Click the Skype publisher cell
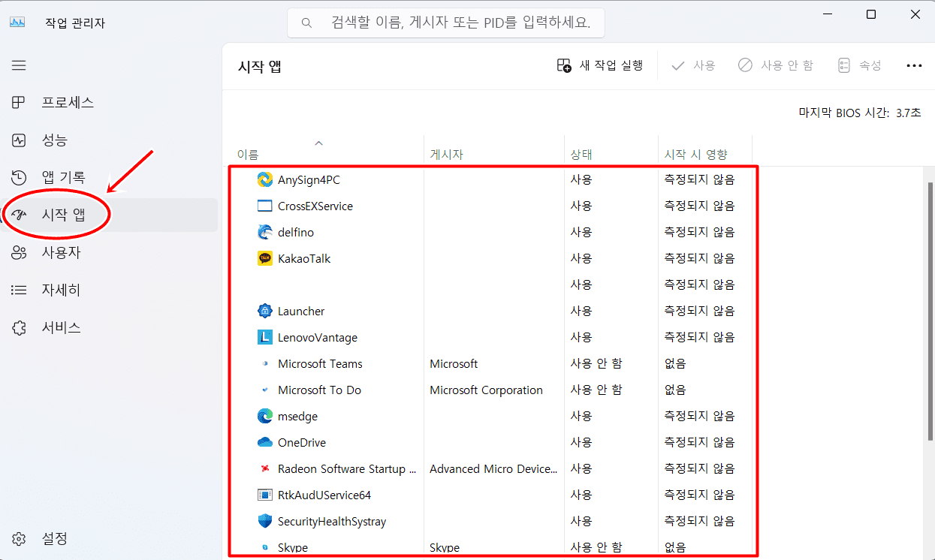 (445, 547)
